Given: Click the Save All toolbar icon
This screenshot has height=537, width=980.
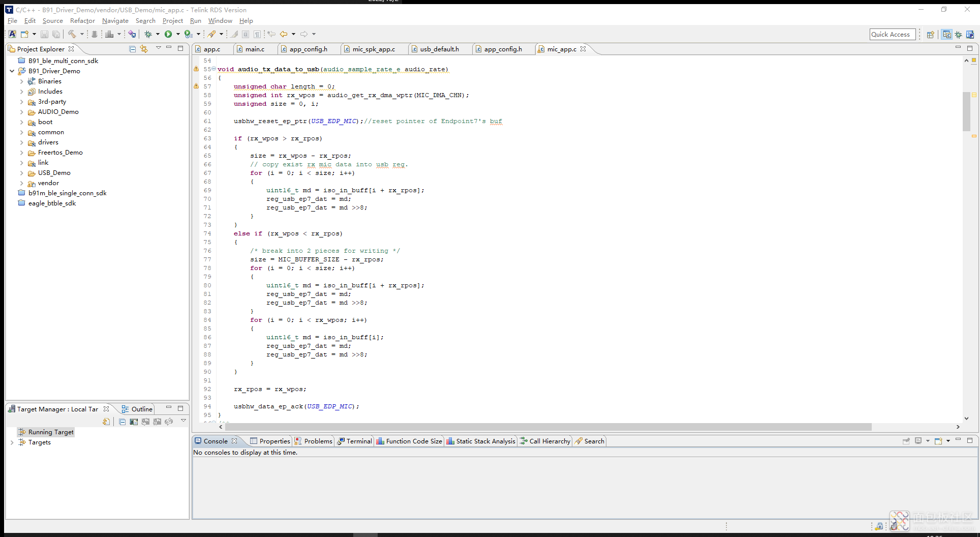Looking at the screenshot, I should 56,34.
